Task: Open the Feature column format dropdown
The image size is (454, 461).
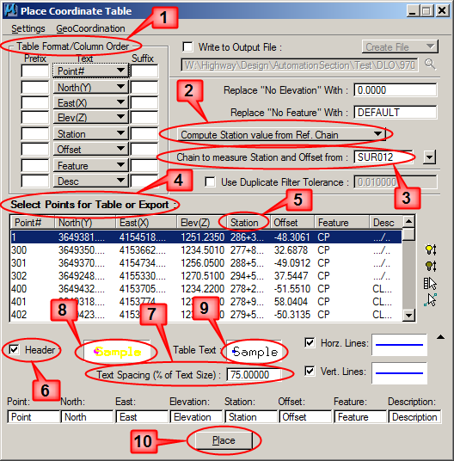Action: [90, 165]
